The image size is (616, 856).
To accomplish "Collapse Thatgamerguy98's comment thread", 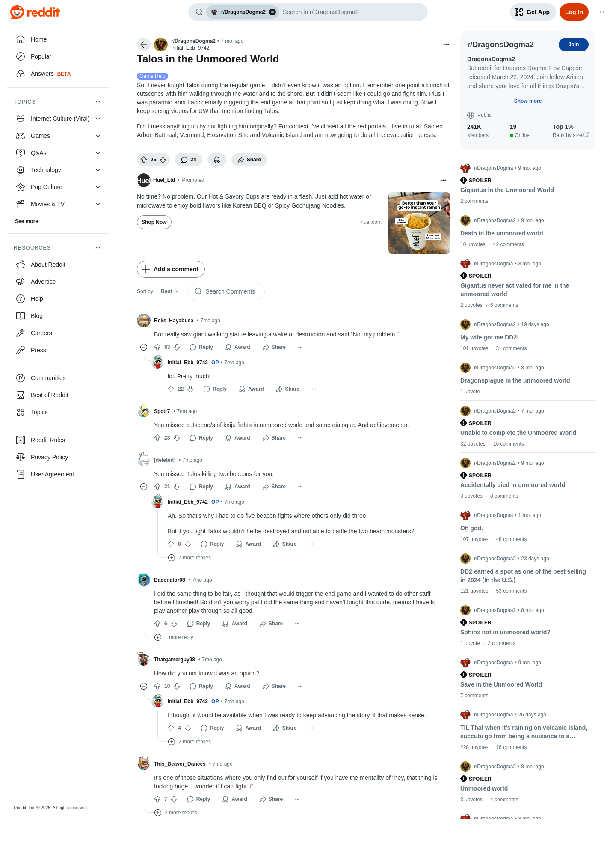I will coord(144,686).
